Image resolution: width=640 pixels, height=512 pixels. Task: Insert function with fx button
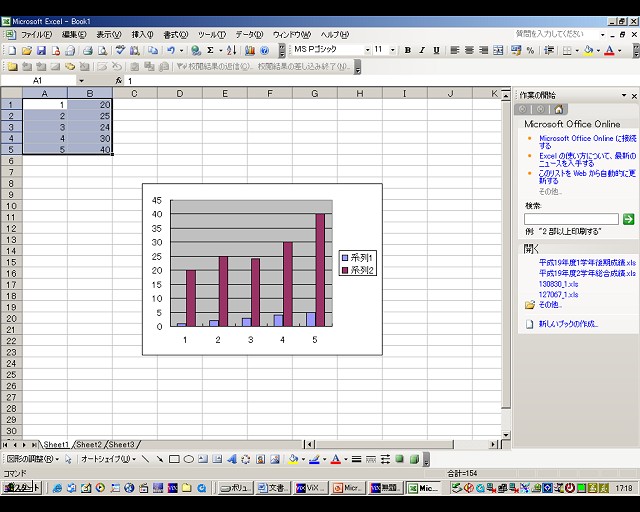point(118,80)
